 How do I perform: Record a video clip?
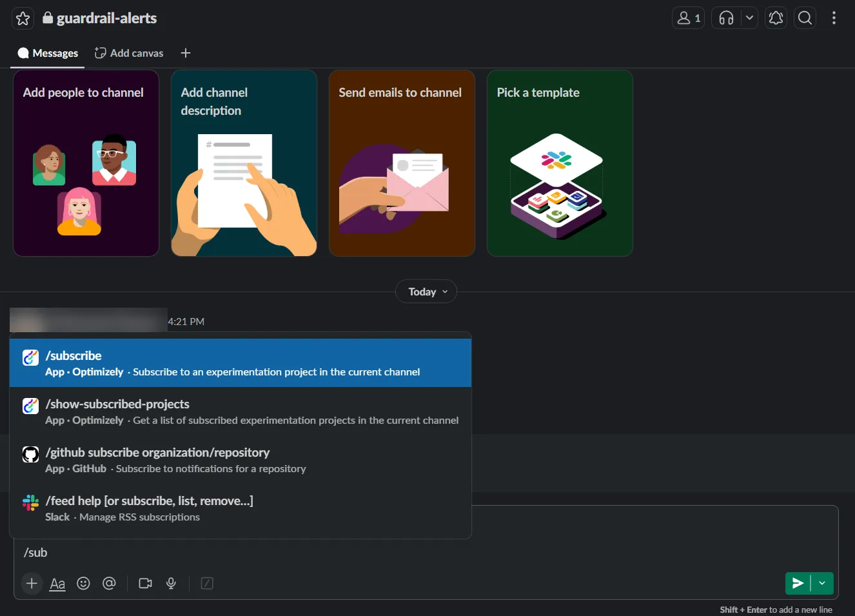[146, 584]
